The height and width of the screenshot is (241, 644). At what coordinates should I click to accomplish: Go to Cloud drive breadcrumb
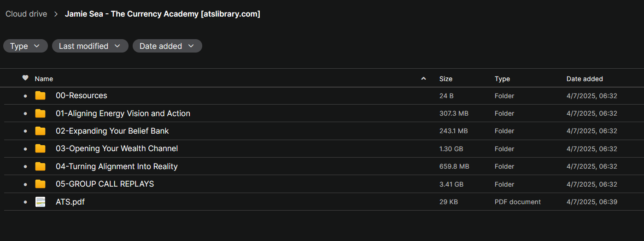point(26,14)
